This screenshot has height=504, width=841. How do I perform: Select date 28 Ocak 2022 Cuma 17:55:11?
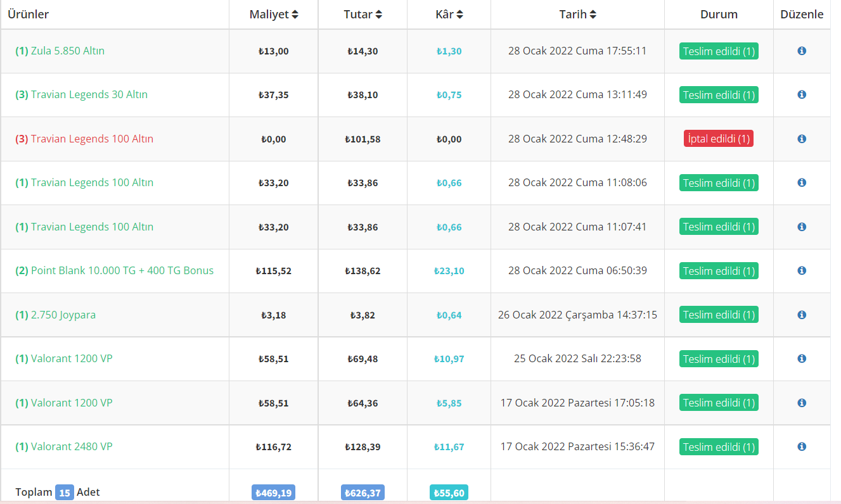coord(577,51)
